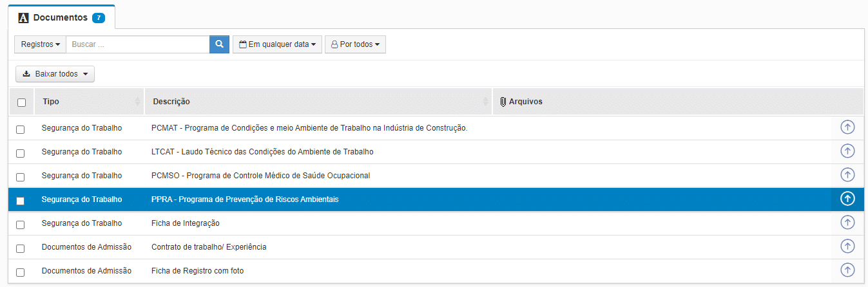Screen dimensions: 868x287
Task: Upload file for the Ficha de Integração row
Action: click(847, 223)
